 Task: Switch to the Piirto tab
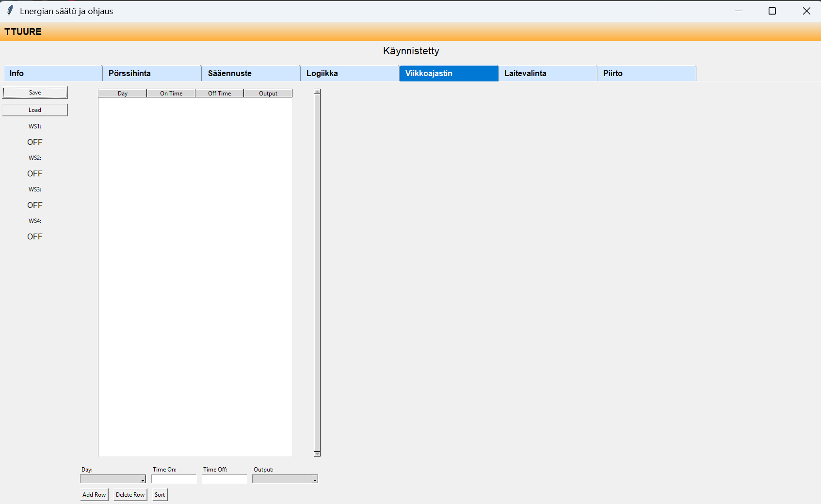(646, 73)
